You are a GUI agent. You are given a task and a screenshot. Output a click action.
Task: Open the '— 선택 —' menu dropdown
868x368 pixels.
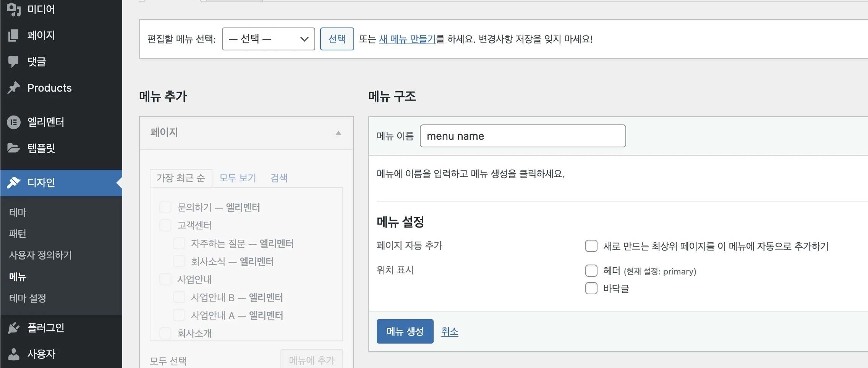point(268,39)
